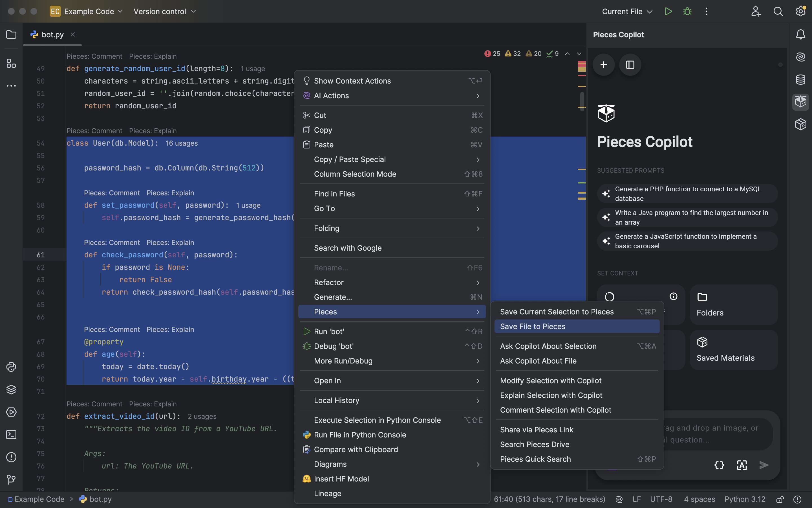812x508 pixels.
Task: Open the Project folder tool window
Action: point(11,35)
